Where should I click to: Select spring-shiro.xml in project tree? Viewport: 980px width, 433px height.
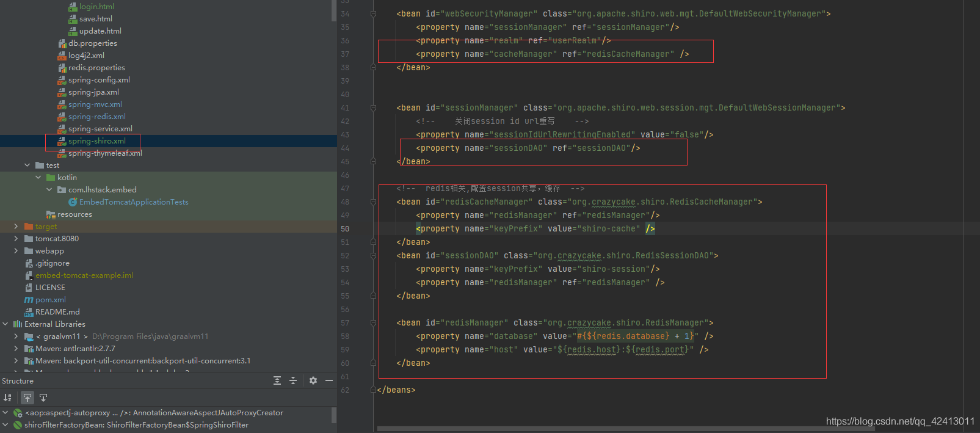[x=97, y=141]
